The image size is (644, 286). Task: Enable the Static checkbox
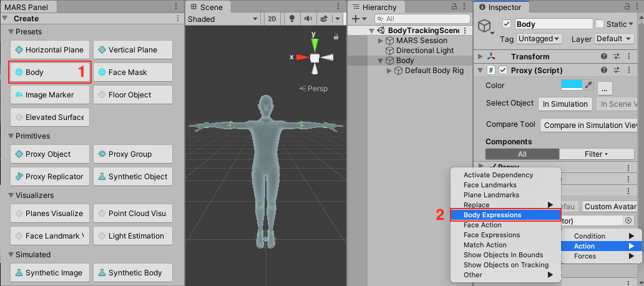pyautogui.click(x=600, y=24)
